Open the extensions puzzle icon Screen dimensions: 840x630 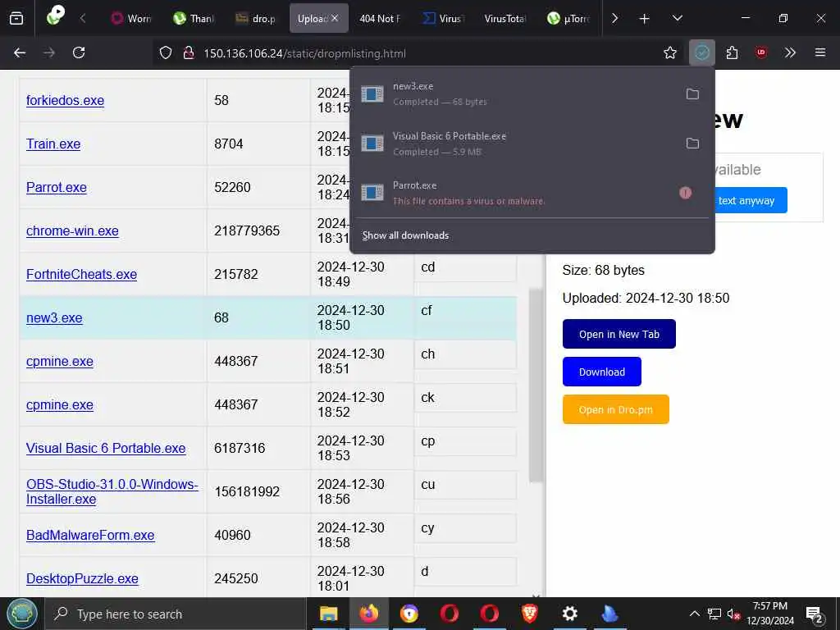click(x=732, y=52)
